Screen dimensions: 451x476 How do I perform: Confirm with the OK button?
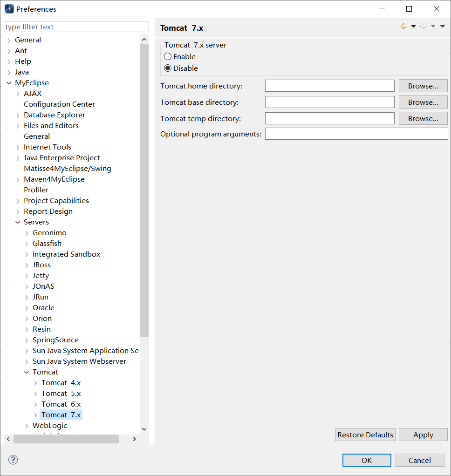pos(367,460)
